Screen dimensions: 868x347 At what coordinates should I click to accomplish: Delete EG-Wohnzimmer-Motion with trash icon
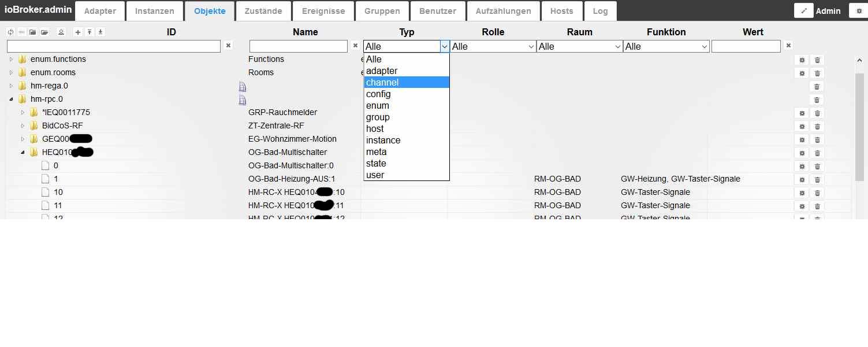pyautogui.click(x=817, y=139)
